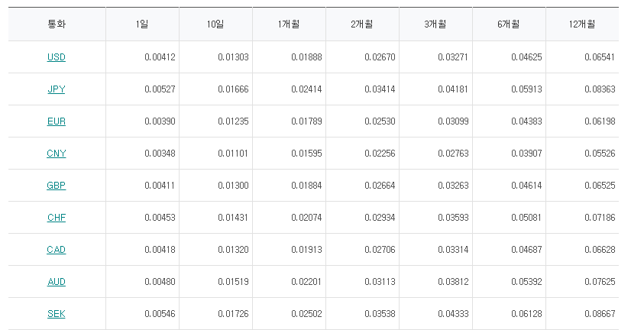Open the CNY currency link
The height and width of the screenshot is (330, 644).
pyautogui.click(x=57, y=153)
